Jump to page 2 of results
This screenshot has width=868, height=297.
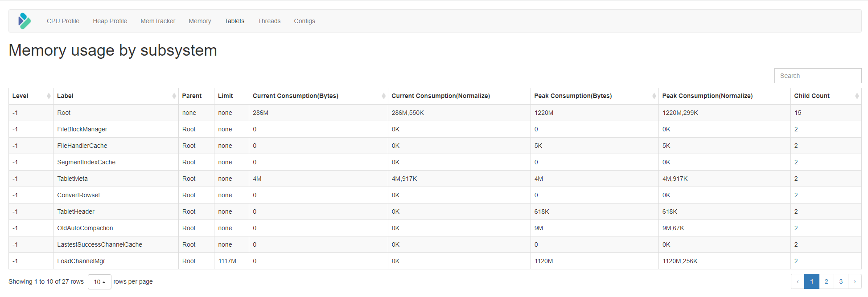(826, 281)
